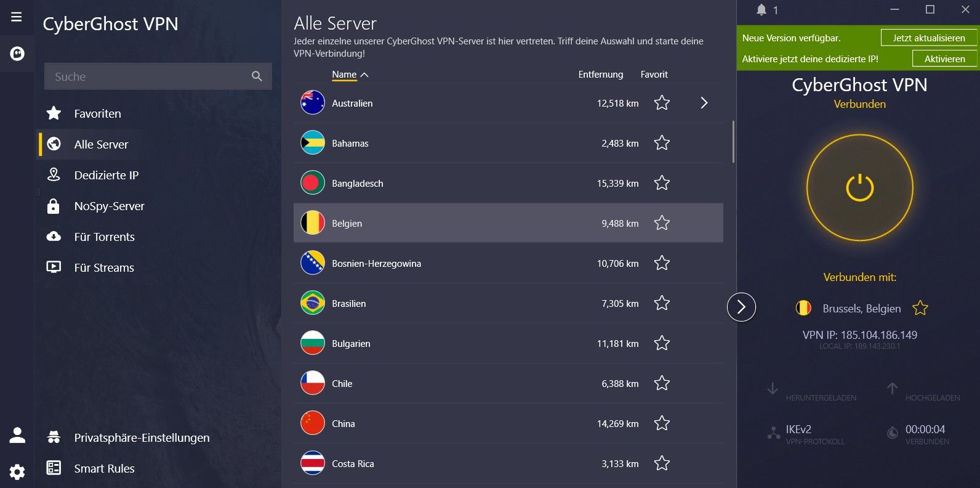Click the download arrow icon
980x488 pixels.
[x=773, y=389]
